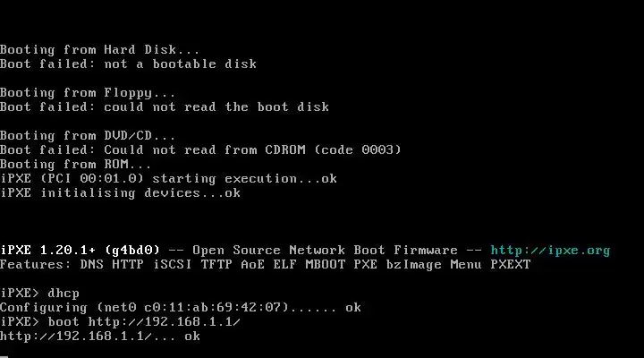Click 'Boot failed: not a bootable disk' text

pos(128,64)
